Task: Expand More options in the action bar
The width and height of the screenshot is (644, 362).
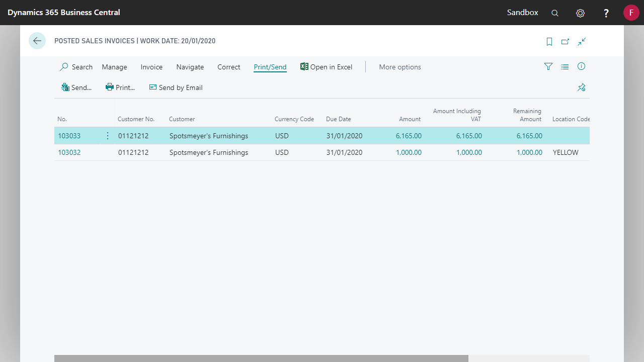Action: [x=400, y=67]
